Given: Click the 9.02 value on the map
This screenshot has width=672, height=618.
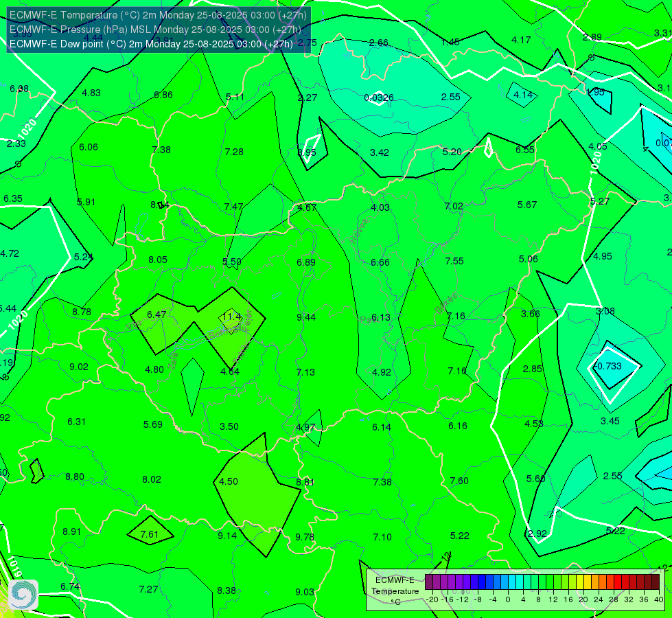Looking at the screenshot, I should (79, 367).
